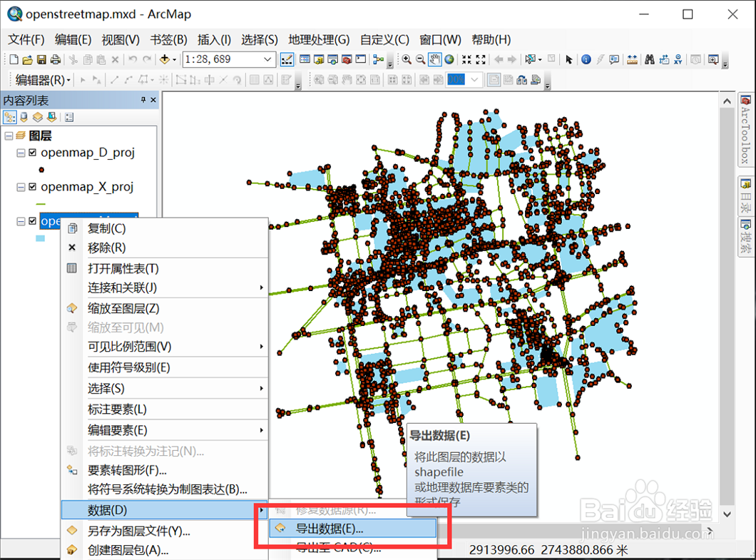Select 缩放至图层(Z) in context menu
This screenshot has height=560, width=756.
point(165,308)
